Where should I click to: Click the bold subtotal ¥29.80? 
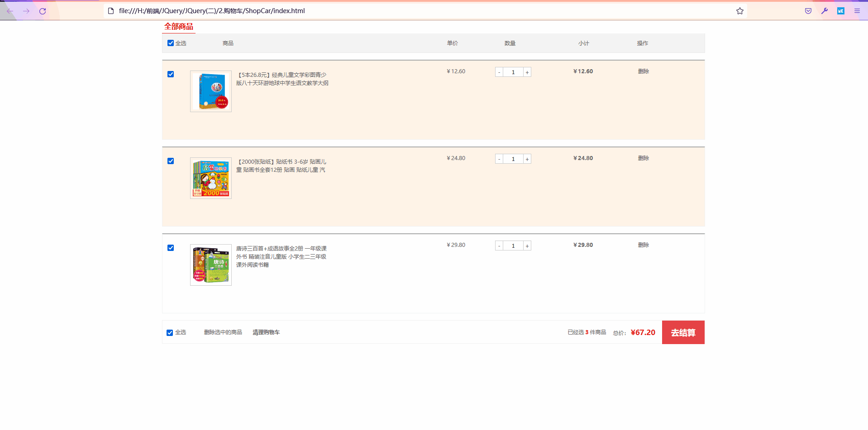coord(583,245)
